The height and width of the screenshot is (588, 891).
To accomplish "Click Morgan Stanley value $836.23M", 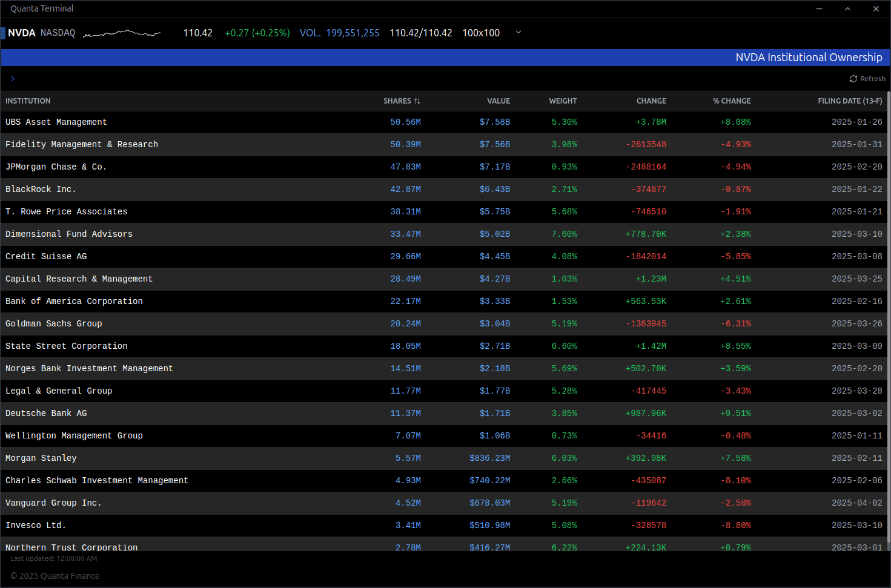I will tap(489, 458).
